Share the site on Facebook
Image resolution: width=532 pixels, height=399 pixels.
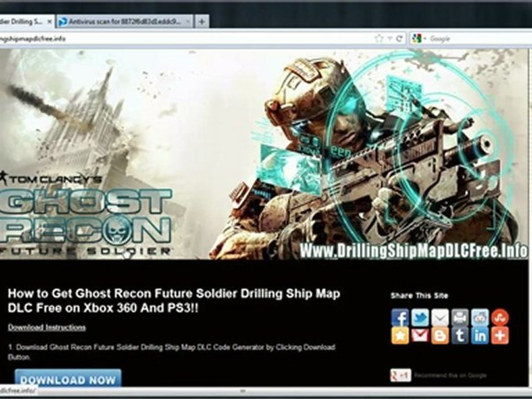tap(400, 317)
